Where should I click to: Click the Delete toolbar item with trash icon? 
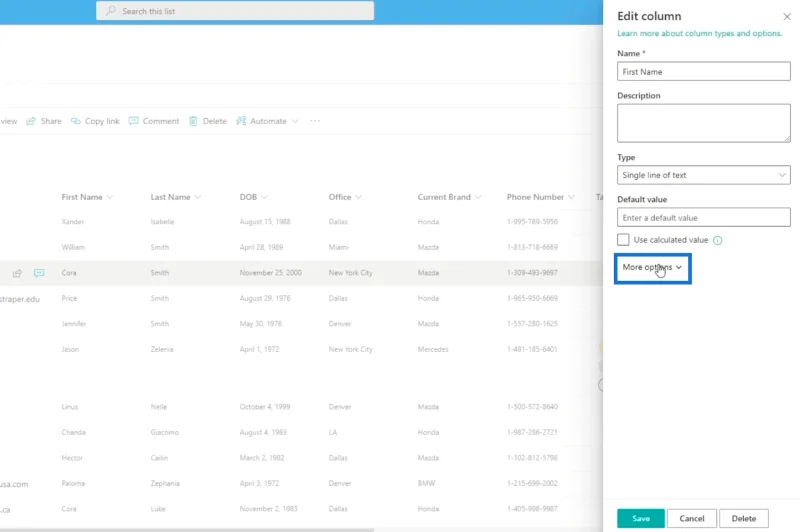pos(208,121)
